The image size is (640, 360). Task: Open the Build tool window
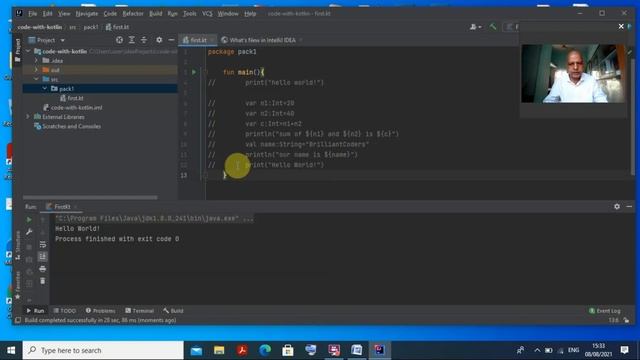[173, 311]
